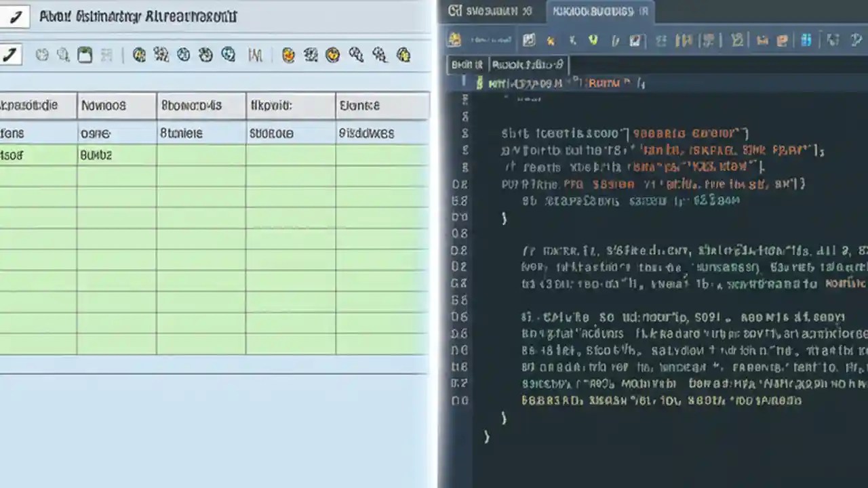Collapse the closing brace code block near the bottom
The image size is (868, 488).
click(x=487, y=437)
